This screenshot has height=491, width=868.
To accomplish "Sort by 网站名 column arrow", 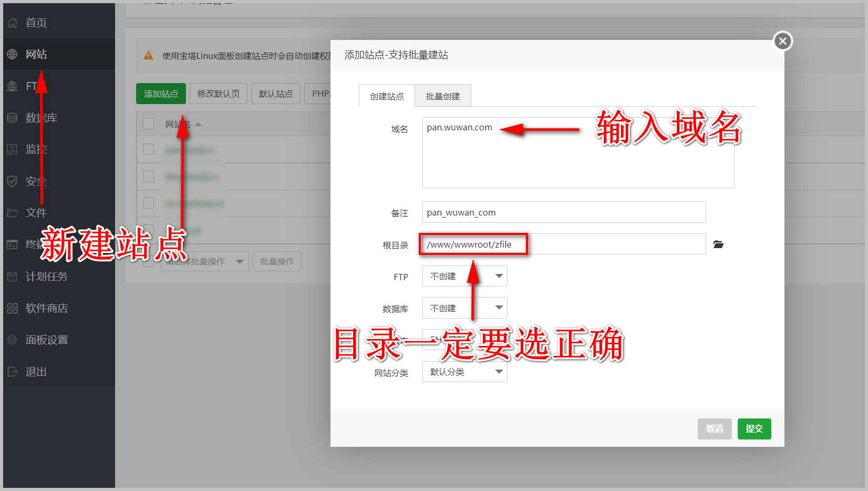I will (198, 125).
